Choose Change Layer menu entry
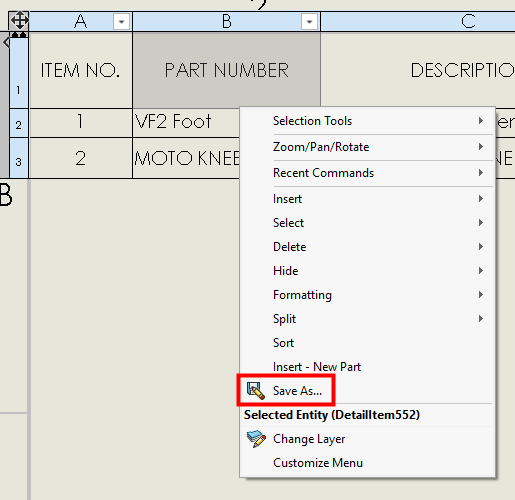The height and width of the screenshot is (500, 515). pos(367,439)
